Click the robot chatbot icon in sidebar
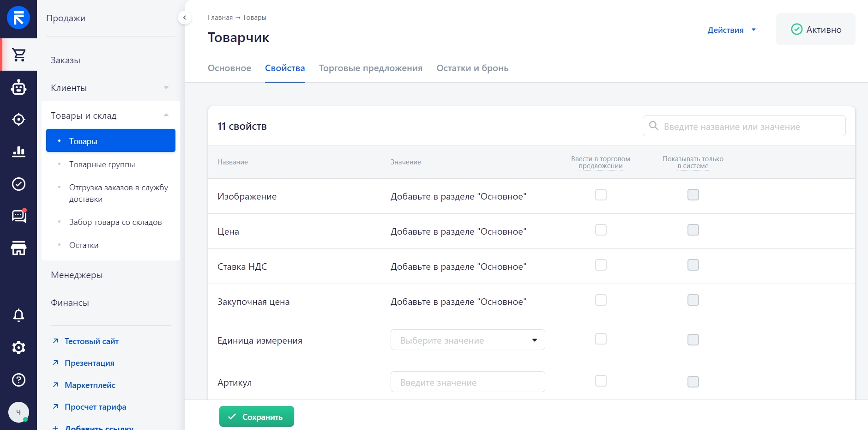 coord(19,87)
